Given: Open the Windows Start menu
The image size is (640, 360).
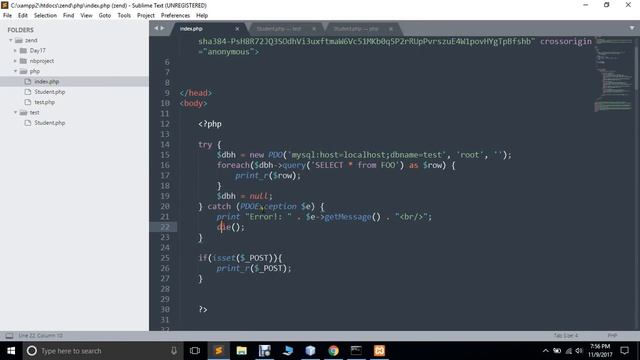Looking at the screenshot, I should pos(11,351).
